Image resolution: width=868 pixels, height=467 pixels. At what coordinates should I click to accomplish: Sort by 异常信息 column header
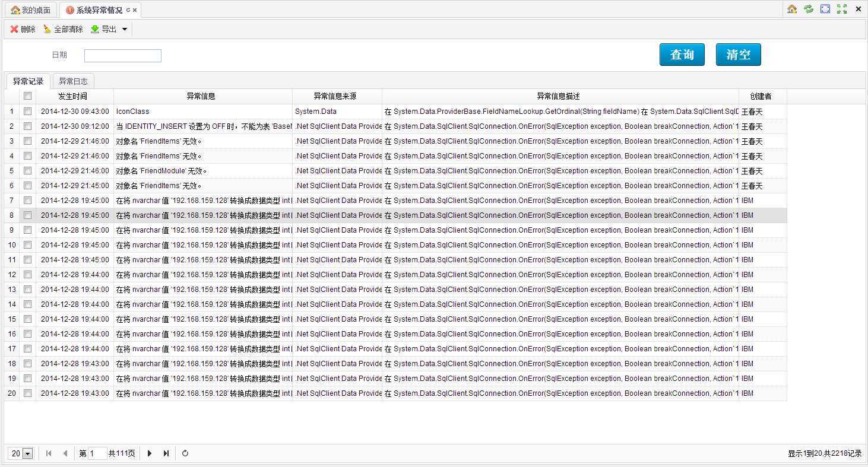(203, 96)
